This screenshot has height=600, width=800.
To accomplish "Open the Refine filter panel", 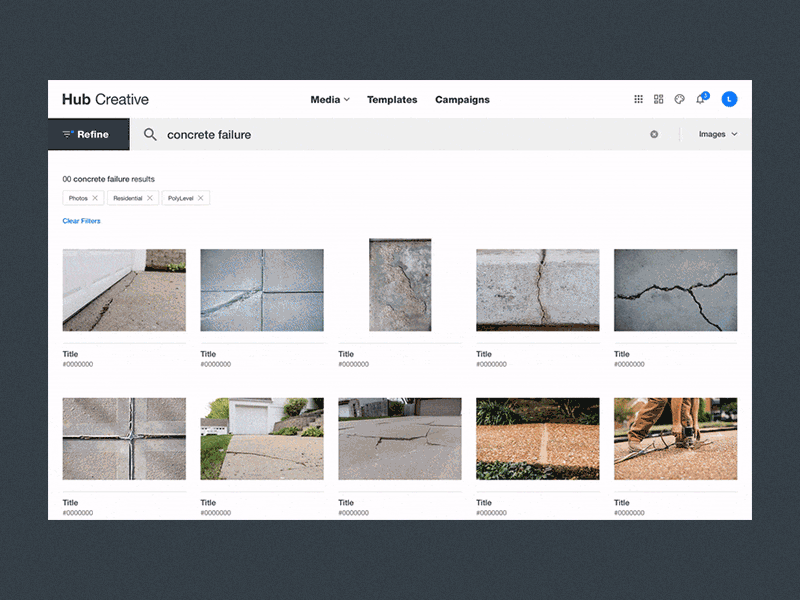I will [x=88, y=134].
